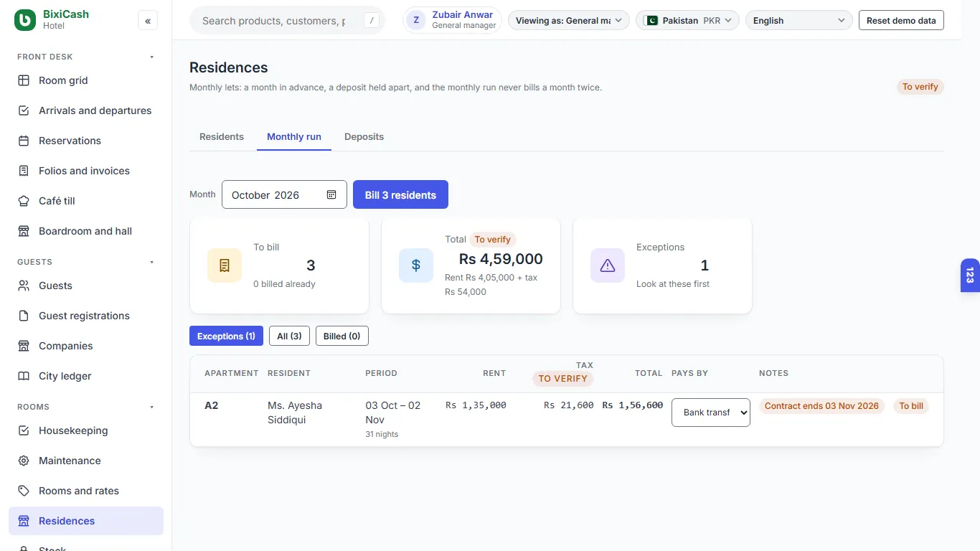Click the Exceptions warning triangle icon
Screen dimensions: 980x551
click(x=608, y=265)
